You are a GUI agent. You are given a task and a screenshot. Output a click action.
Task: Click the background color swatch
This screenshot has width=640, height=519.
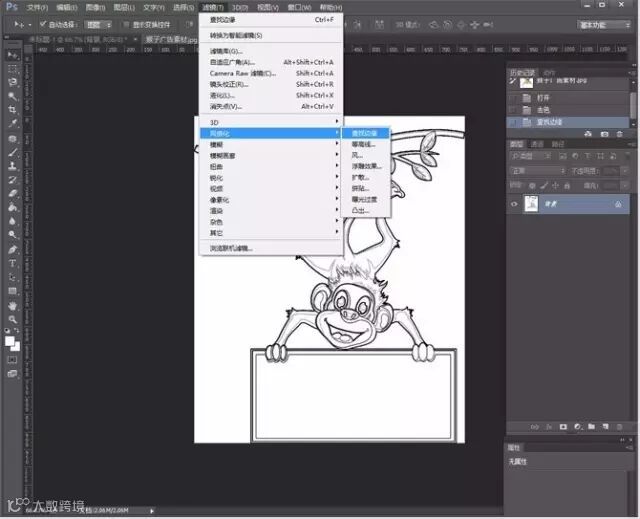point(16,347)
